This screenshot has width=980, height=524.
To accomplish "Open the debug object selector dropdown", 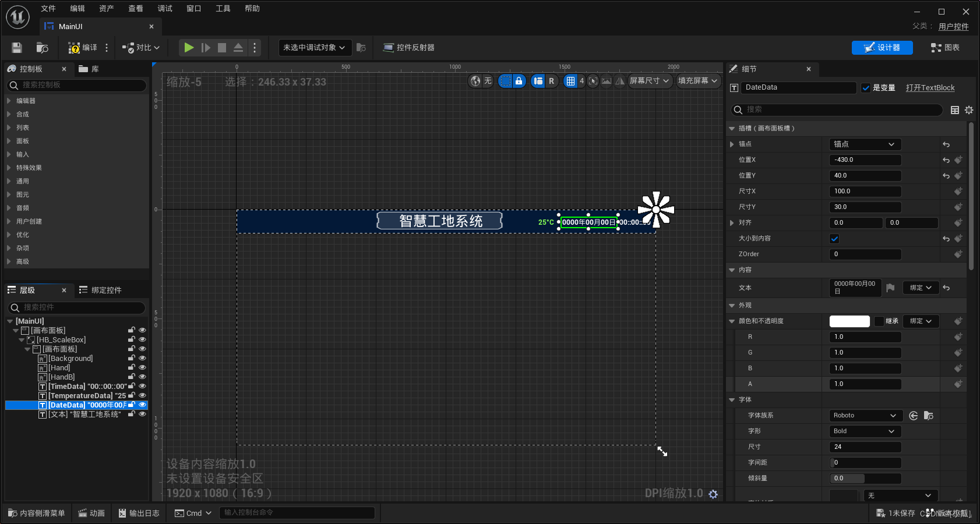I will (x=315, y=48).
